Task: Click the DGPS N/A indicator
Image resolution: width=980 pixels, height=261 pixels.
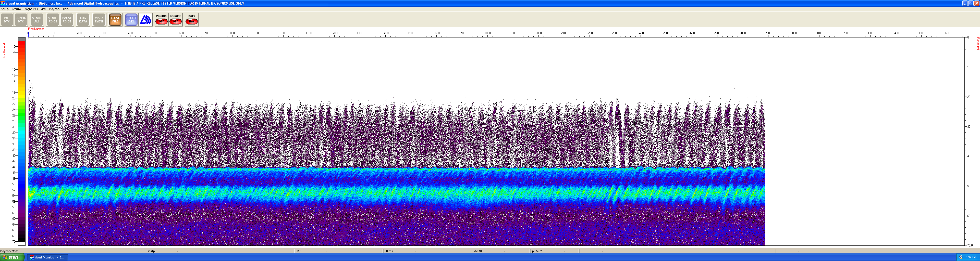Action: [192, 20]
